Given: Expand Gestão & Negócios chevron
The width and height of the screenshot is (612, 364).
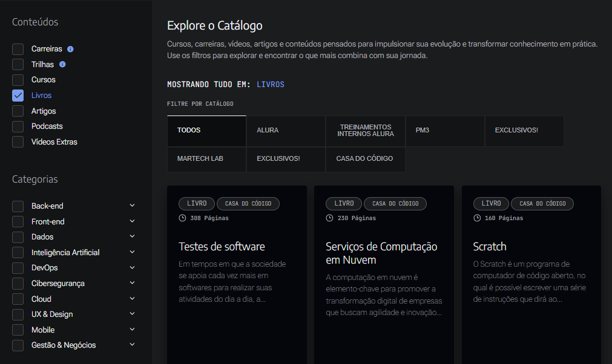Looking at the screenshot, I should pos(133,345).
